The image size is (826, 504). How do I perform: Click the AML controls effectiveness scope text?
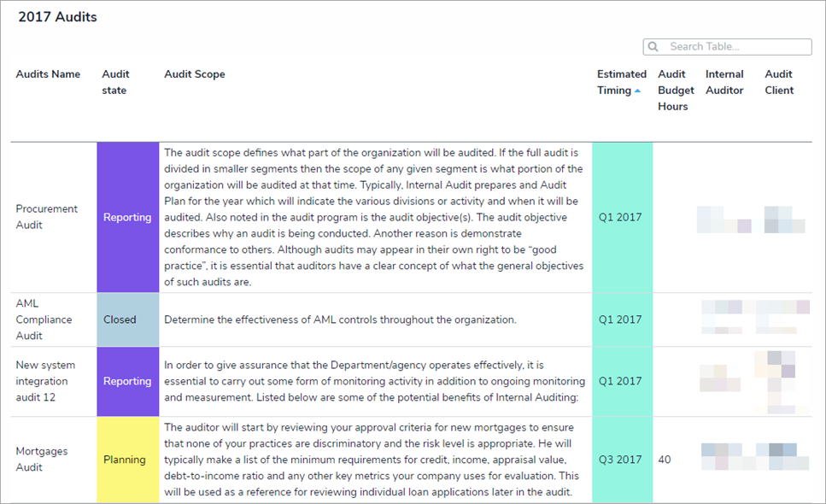340,319
